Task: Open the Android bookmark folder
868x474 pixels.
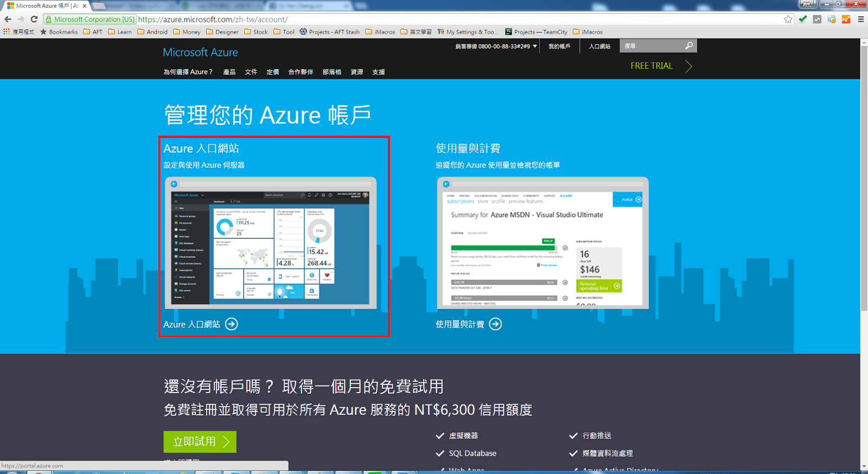Action: click(152, 32)
